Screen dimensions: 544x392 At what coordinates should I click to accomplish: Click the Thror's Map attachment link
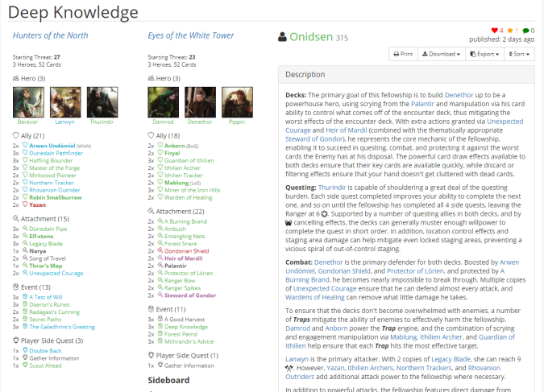tap(46, 266)
